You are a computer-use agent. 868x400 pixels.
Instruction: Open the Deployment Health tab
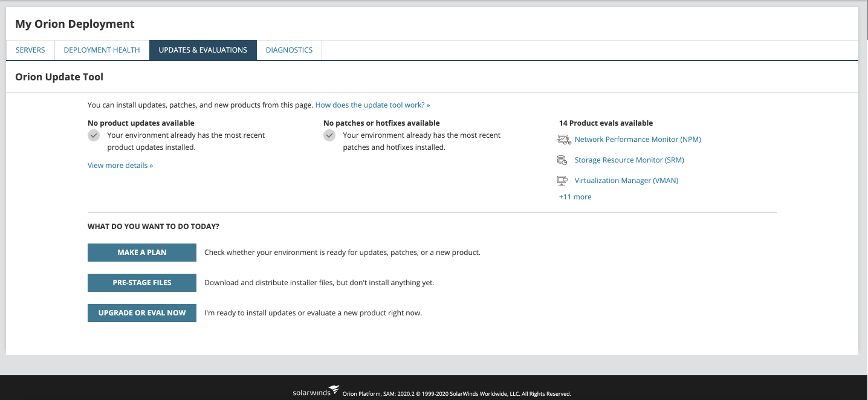[x=102, y=50]
